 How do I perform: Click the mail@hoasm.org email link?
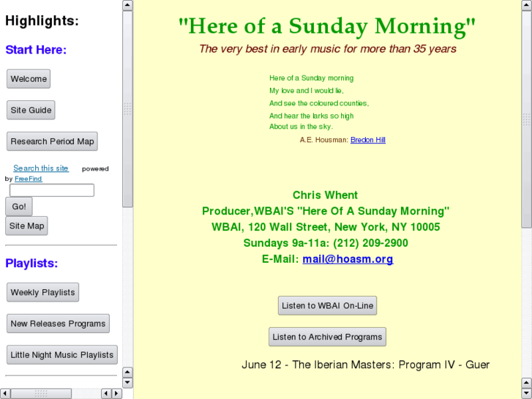click(348, 259)
